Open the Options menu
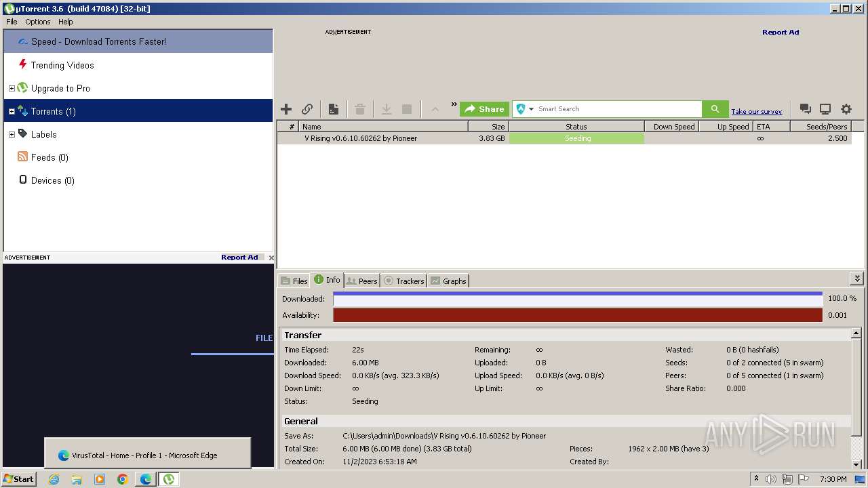The image size is (868, 488). coord(38,22)
